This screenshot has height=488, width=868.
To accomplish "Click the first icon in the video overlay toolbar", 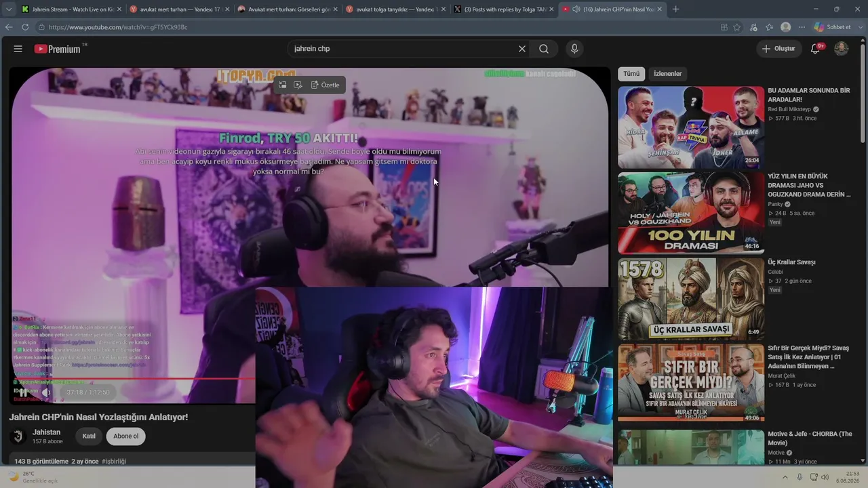I will [x=283, y=85].
